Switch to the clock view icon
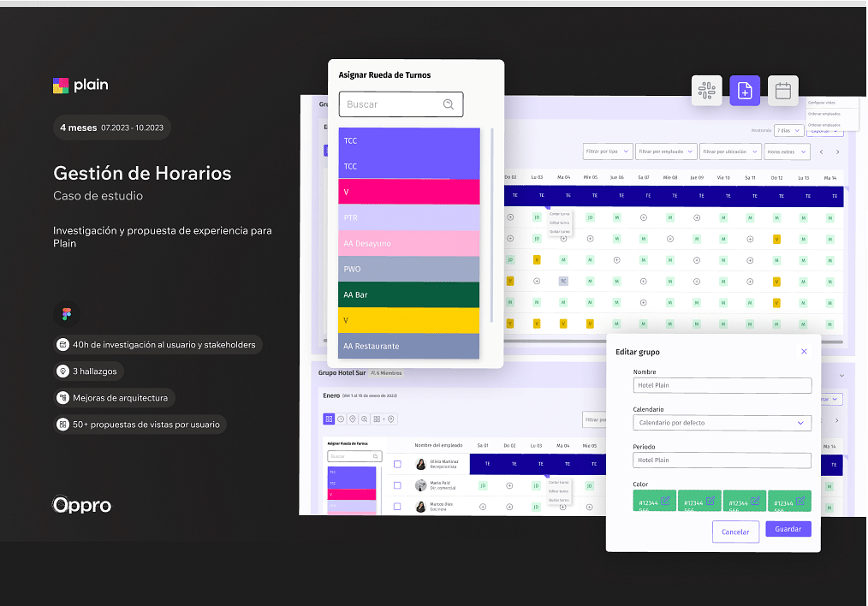This screenshot has width=868, height=606. [x=341, y=419]
